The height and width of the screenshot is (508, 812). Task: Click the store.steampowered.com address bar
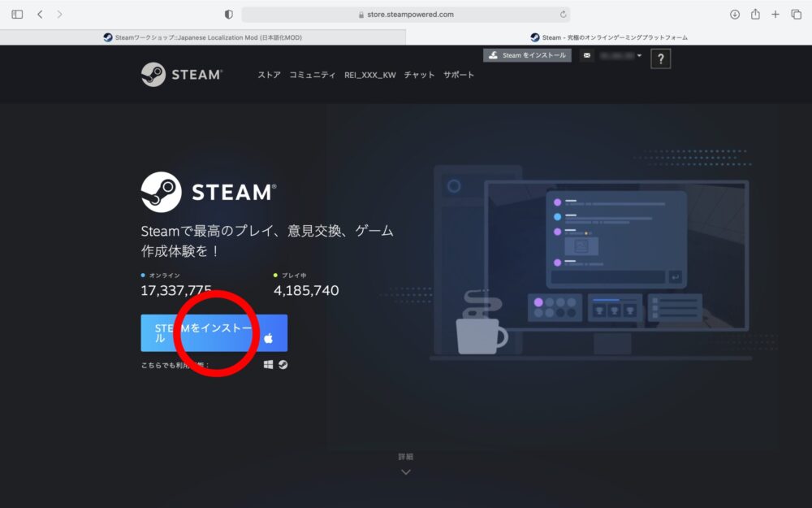tap(405, 15)
